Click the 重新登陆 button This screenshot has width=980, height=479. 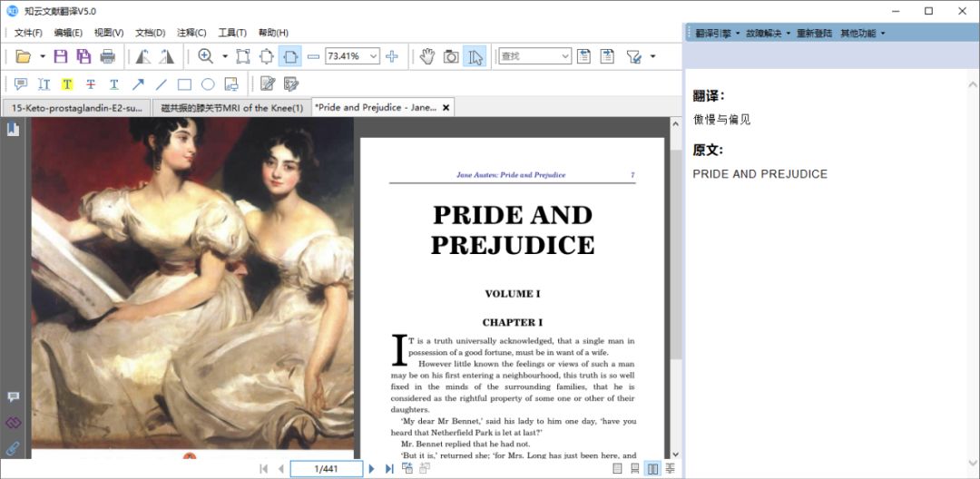coord(814,33)
